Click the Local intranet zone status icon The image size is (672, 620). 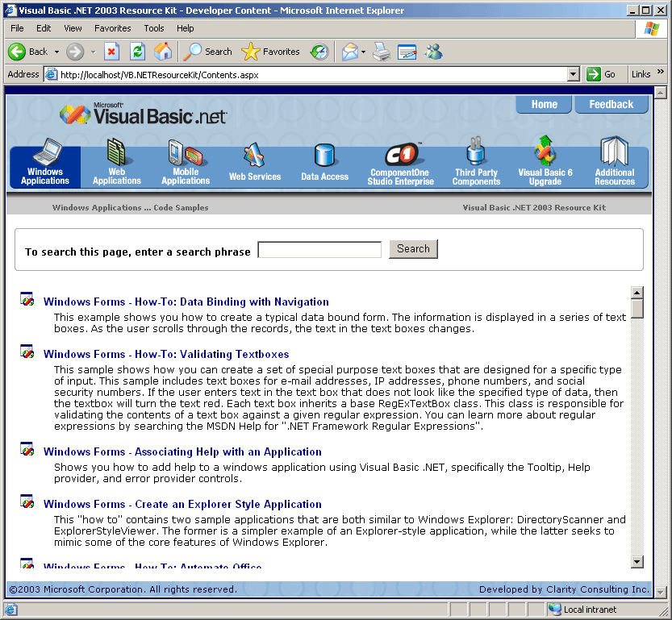pos(555,609)
